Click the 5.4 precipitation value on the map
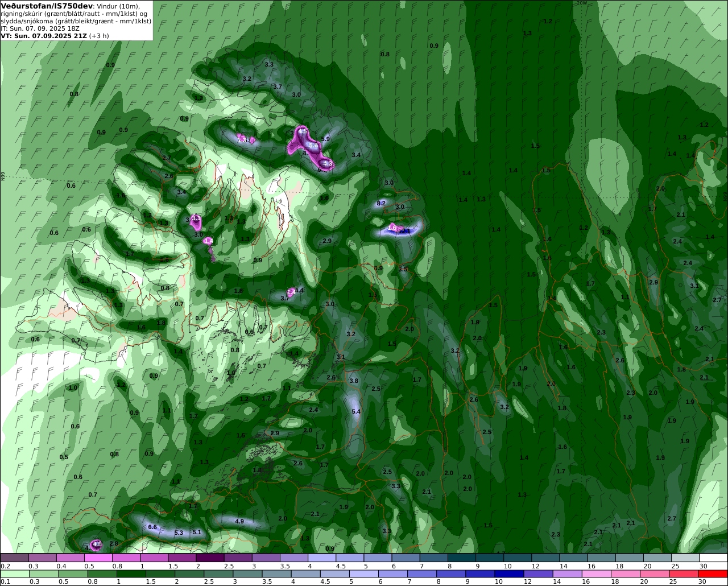The width and height of the screenshot is (728, 586). 356,411
